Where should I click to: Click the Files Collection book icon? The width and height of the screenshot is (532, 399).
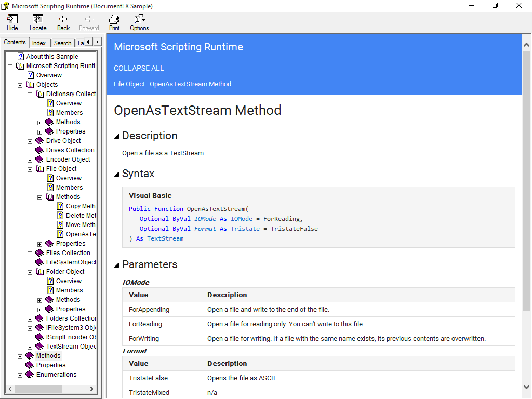pyautogui.click(x=39, y=253)
